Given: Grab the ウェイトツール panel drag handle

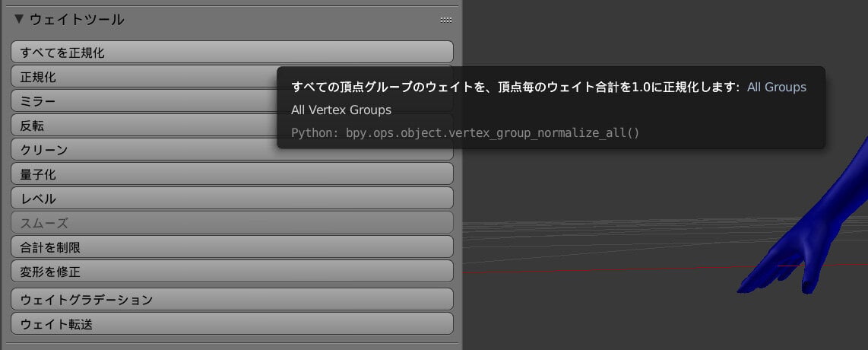Looking at the screenshot, I should pos(445,20).
